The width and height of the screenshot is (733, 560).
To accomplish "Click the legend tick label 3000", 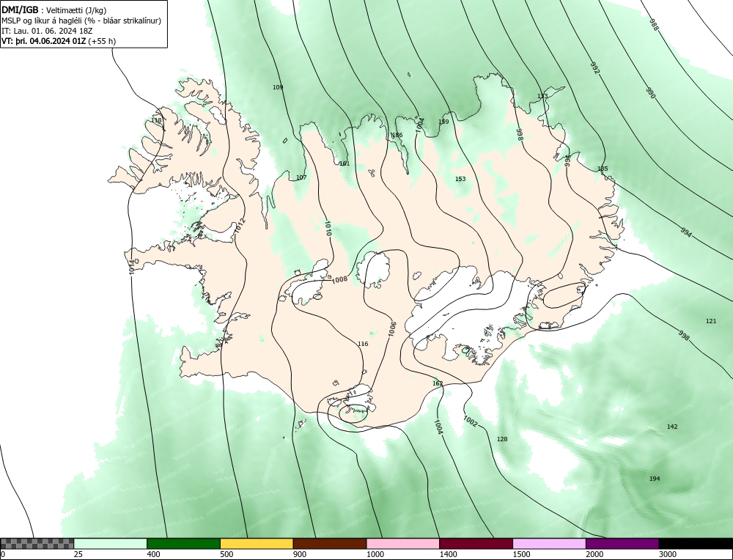I will click(668, 554).
